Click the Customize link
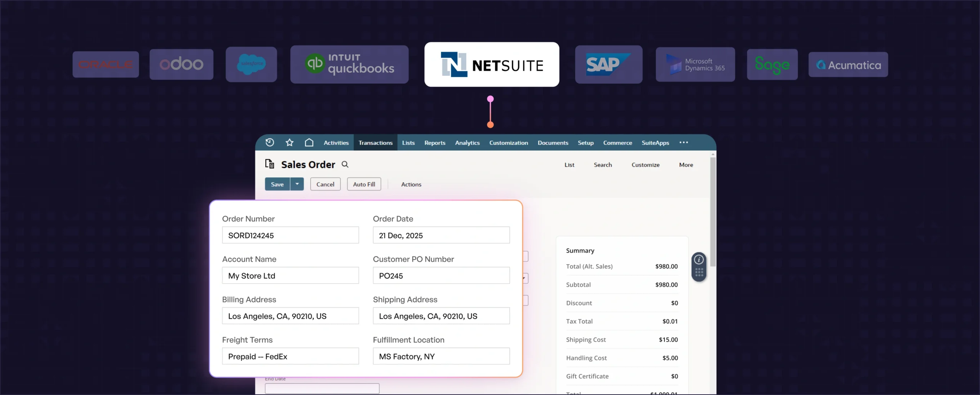Screen dimensions: 980x395 click(645, 165)
